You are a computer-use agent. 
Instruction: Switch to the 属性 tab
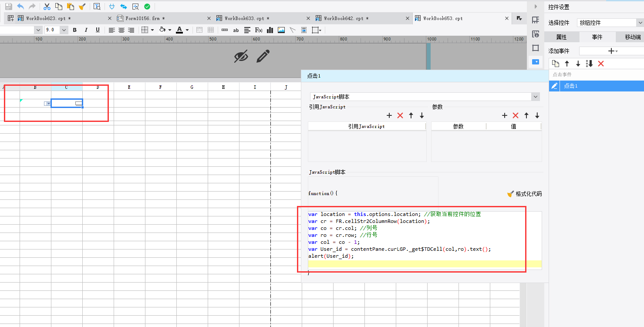pyautogui.click(x=561, y=37)
